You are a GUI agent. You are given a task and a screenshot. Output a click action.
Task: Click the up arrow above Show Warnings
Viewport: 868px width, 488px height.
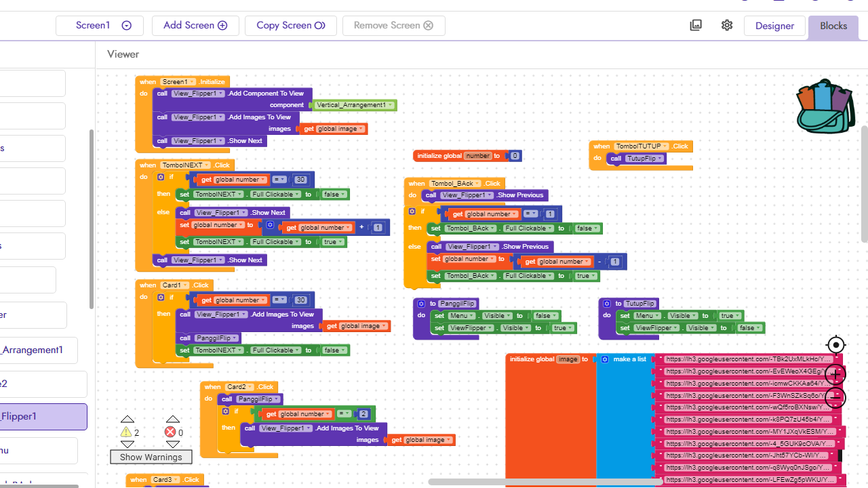click(x=127, y=418)
